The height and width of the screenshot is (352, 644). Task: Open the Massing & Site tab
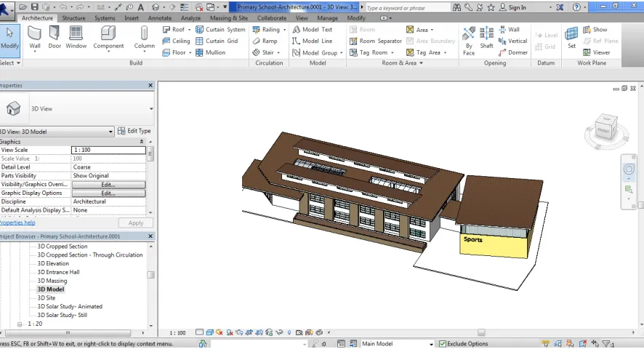point(229,18)
